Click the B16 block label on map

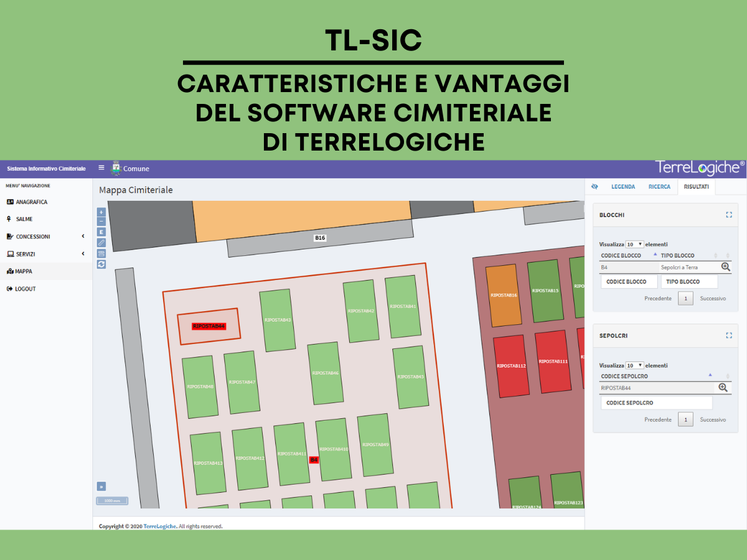coord(320,238)
